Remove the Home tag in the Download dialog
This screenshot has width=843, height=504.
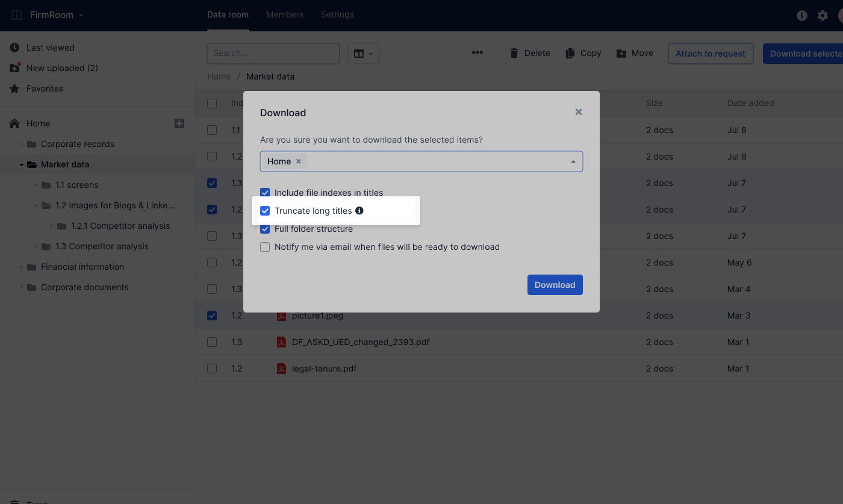(299, 161)
